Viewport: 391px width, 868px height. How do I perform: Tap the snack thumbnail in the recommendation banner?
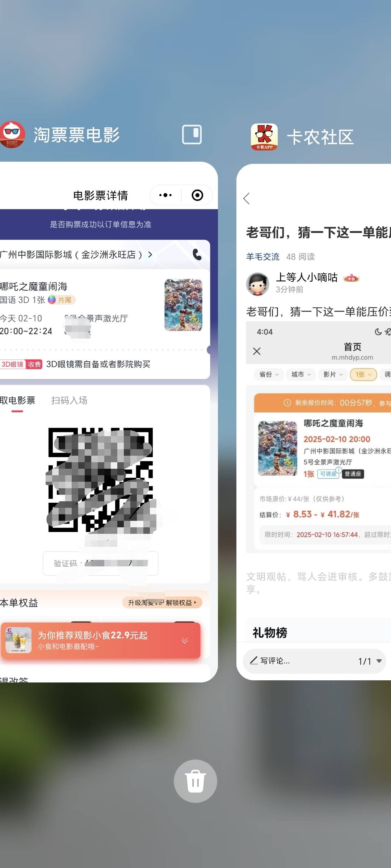[x=18, y=640]
